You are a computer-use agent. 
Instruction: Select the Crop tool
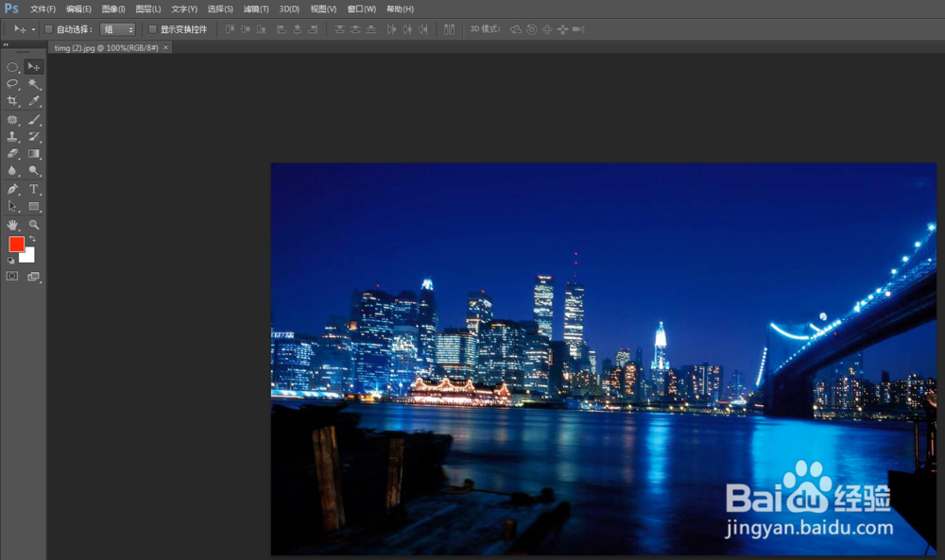pos(12,101)
